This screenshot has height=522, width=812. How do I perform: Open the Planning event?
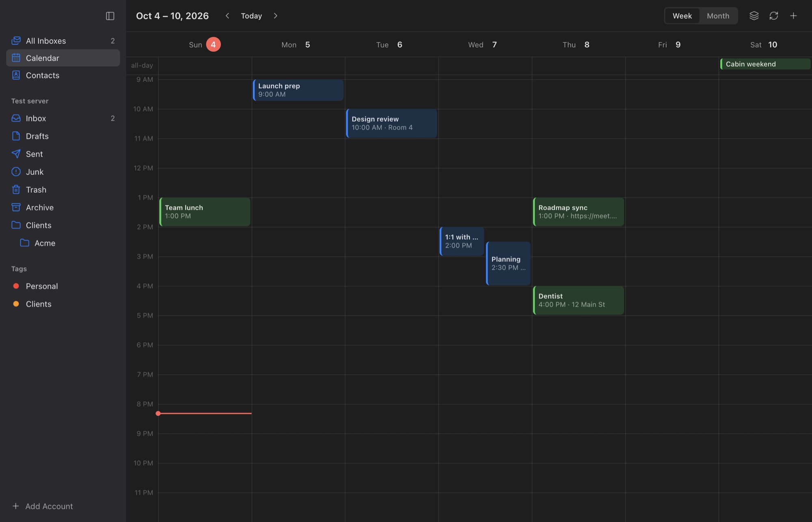(508, 263)
